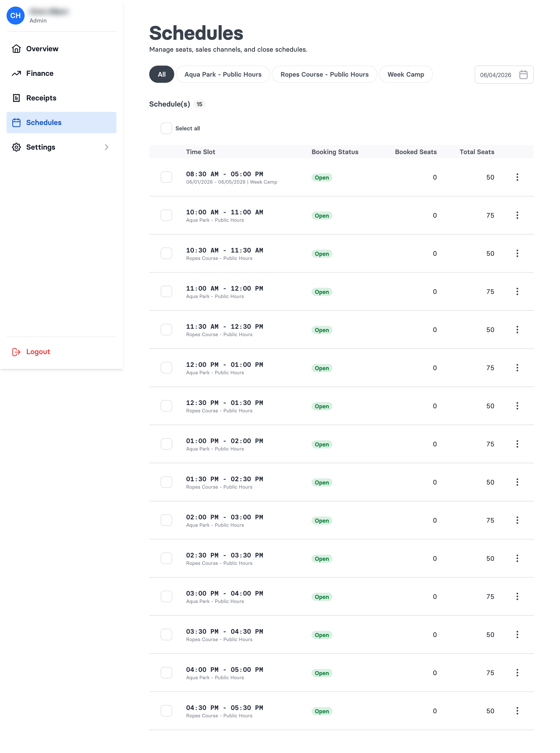Check the 12:00 PM - 01:00 PM schedule checkbox
The image size is (560, 753).
[x=166, y=368]
